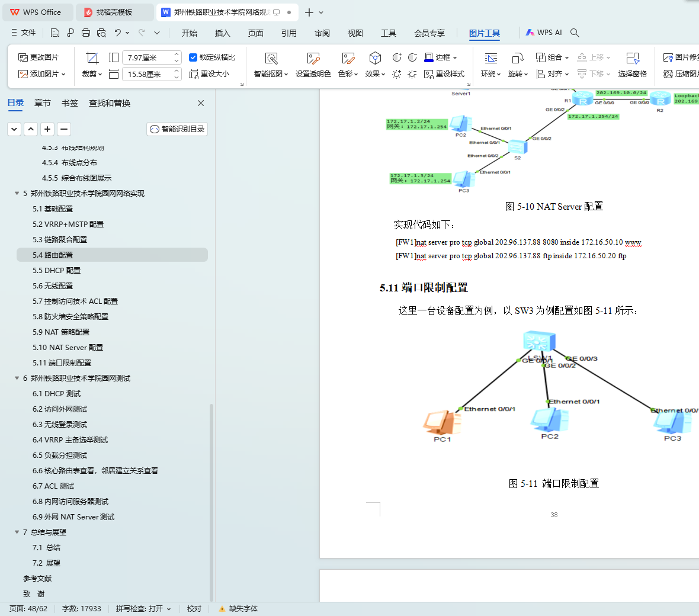The width and height of the screenshot is (699, 616).
Task: Click the Save document icon
Action: 55,33
